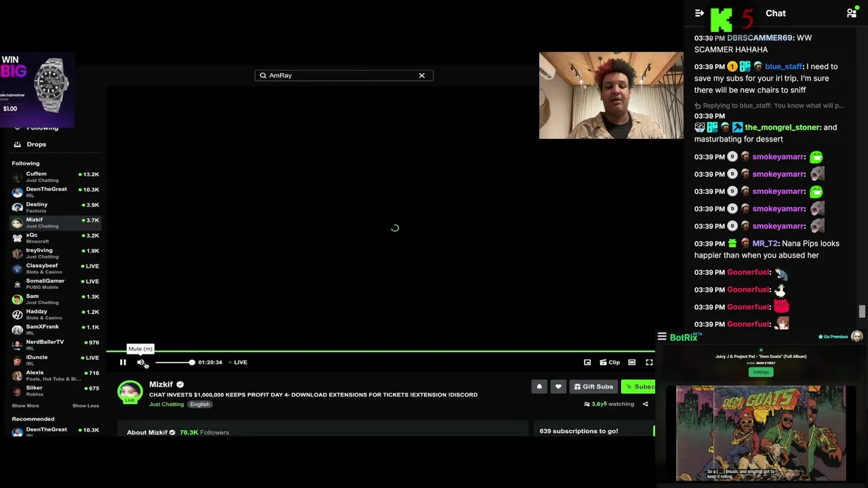Toggle theater mode icon
868x488 pixels.
[x=631, y=363]
